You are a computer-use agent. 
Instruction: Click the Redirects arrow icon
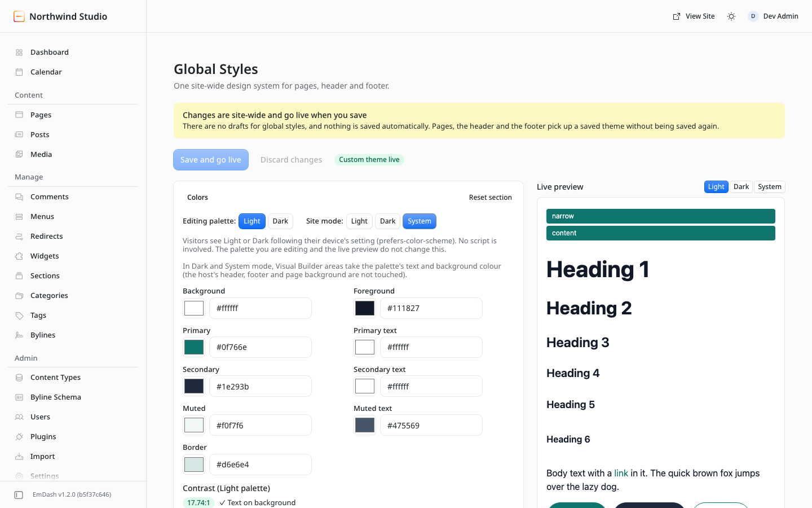19,237
